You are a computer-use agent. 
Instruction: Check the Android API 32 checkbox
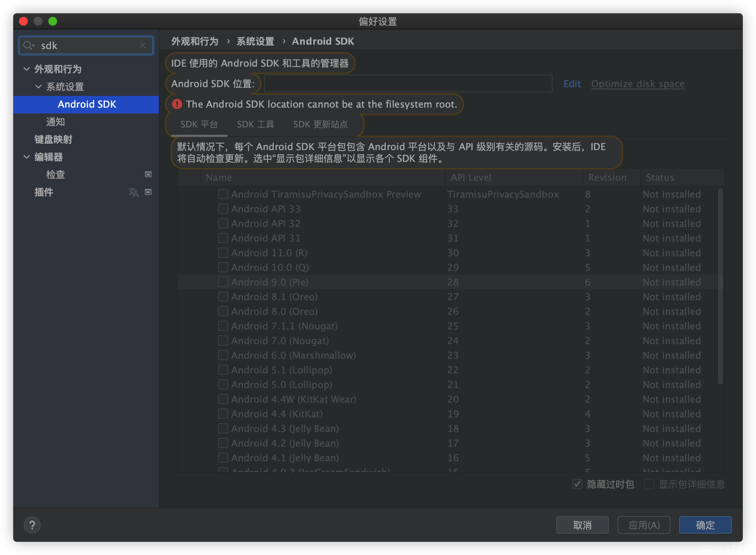(223, 223)
